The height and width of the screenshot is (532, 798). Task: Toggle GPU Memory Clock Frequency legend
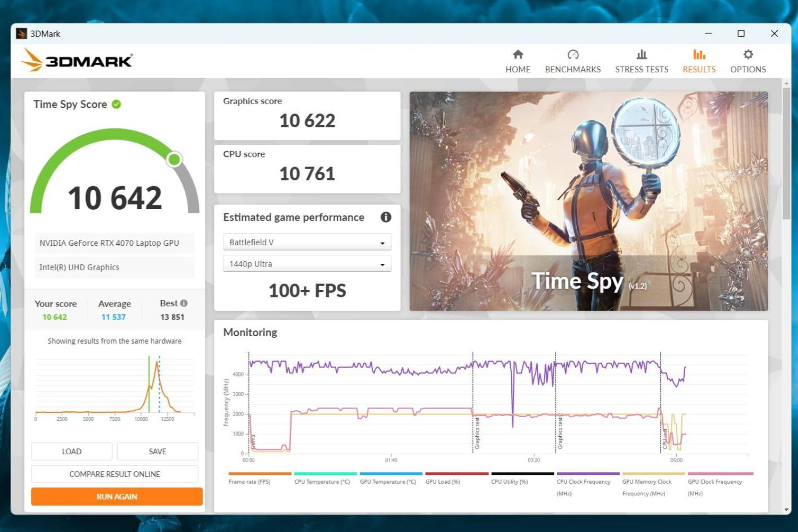(653, 484)
